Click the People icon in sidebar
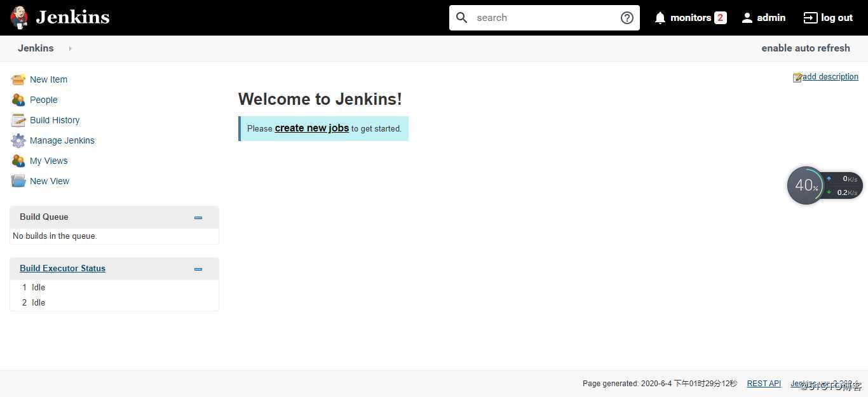The image size is (868, 397). click(18, 100)
